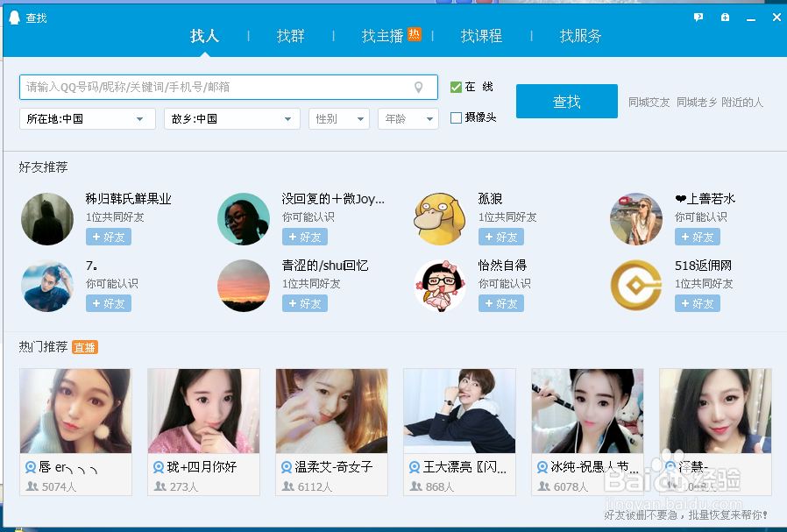Add 孤狼 as friend
The width and height of the screenshot is (787, 532).
point(501,237)
